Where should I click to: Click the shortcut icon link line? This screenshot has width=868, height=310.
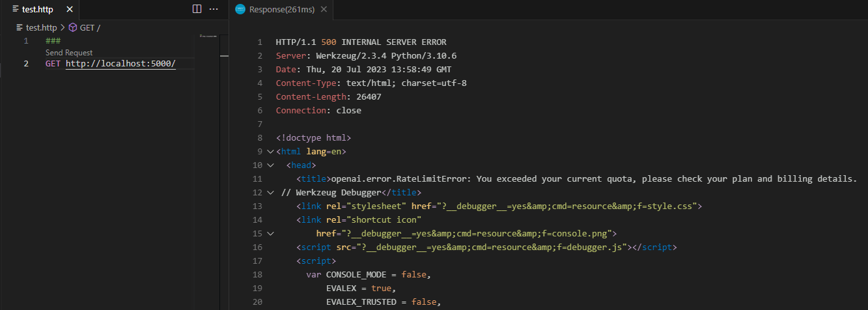[x=359, y=220]
